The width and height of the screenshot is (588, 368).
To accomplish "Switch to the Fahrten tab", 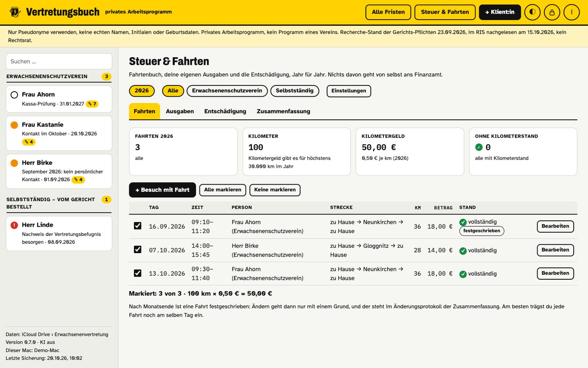I will coord(144,111).
